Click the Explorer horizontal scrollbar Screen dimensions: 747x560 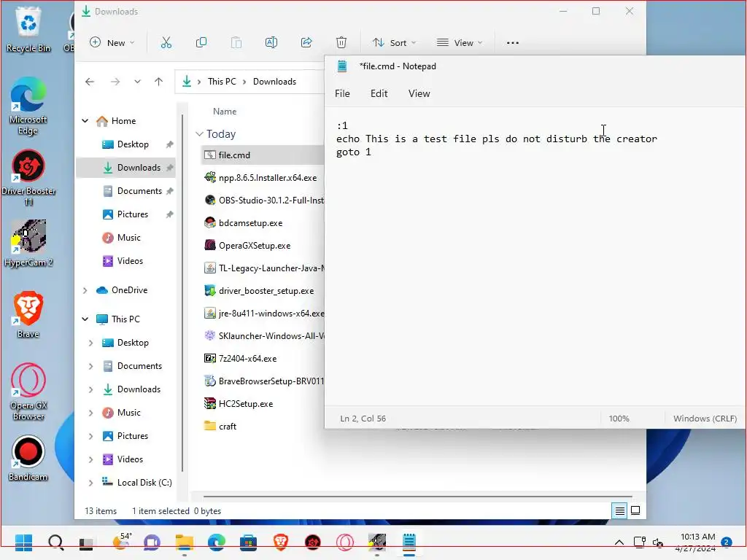click(417, 497)
